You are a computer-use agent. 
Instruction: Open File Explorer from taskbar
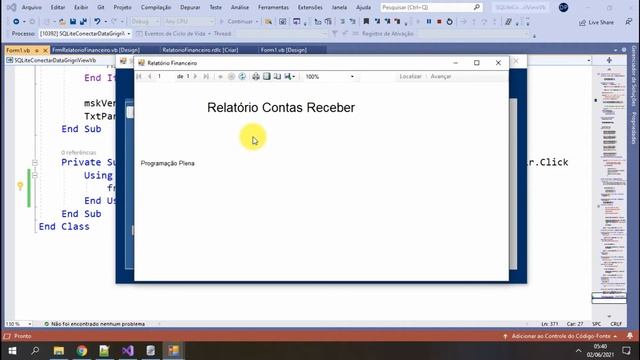[x=59, y=351]
